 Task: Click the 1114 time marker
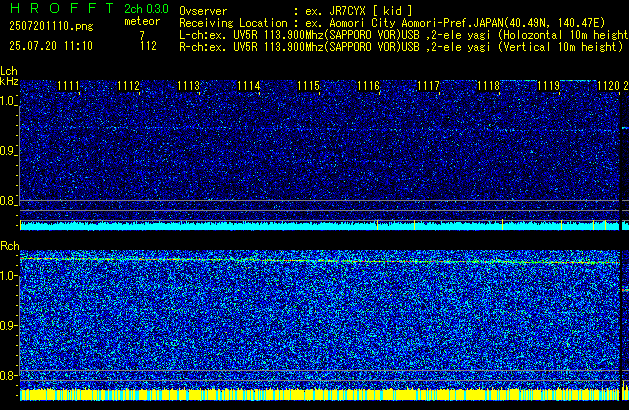click(x=248, y=86)
